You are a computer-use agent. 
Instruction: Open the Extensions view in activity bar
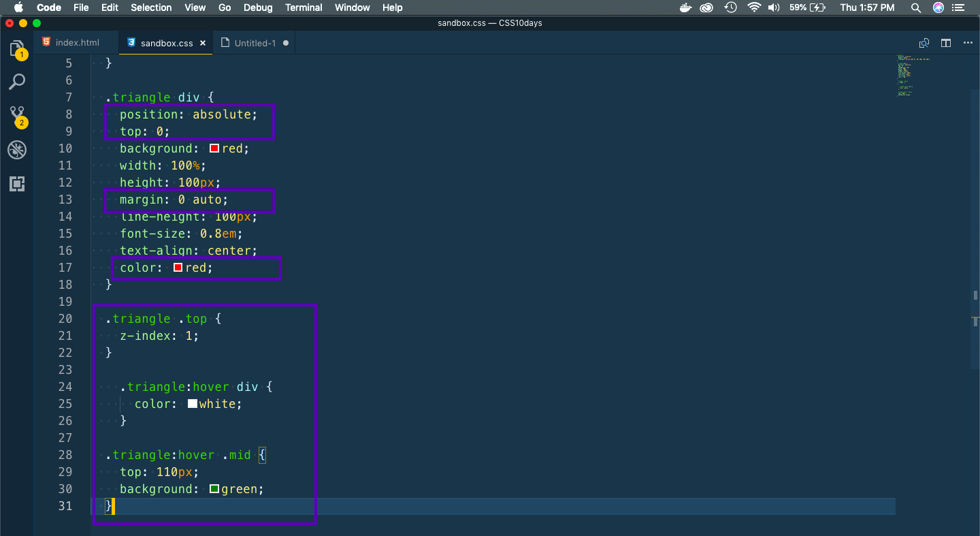(x=17, y=183)
